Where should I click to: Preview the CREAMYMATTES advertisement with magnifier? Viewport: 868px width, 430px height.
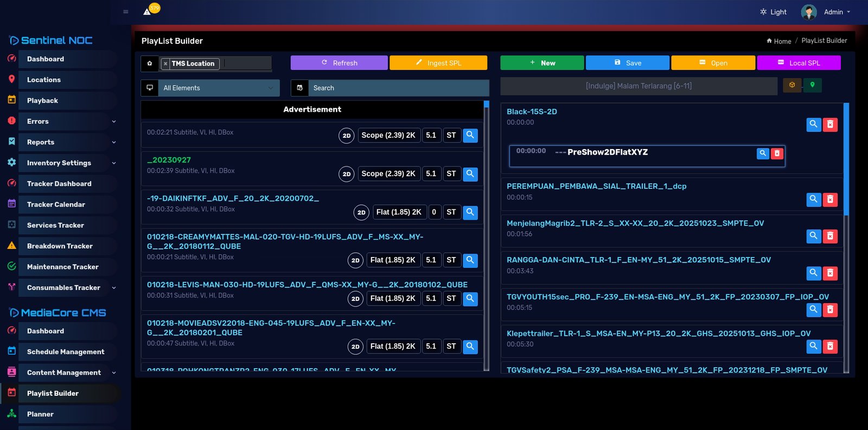470,260
